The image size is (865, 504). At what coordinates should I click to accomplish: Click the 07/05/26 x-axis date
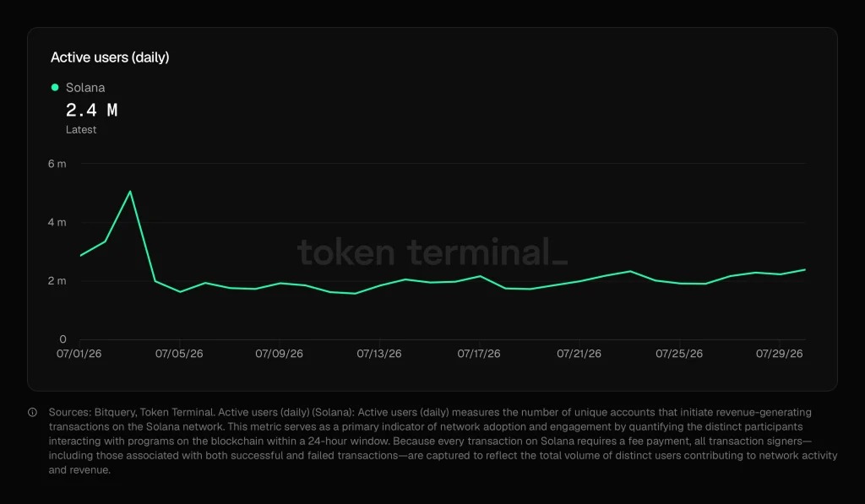[x=179, y=354]
